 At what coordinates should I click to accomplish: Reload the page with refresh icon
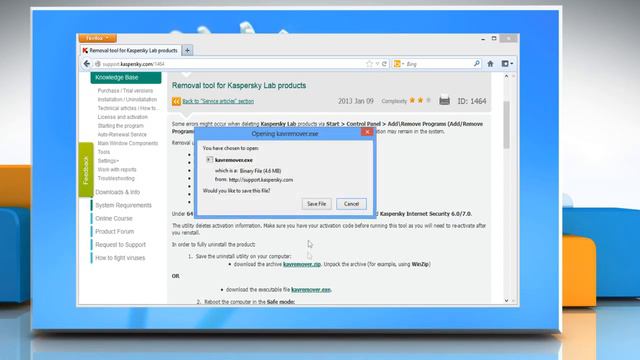[384, 64]
